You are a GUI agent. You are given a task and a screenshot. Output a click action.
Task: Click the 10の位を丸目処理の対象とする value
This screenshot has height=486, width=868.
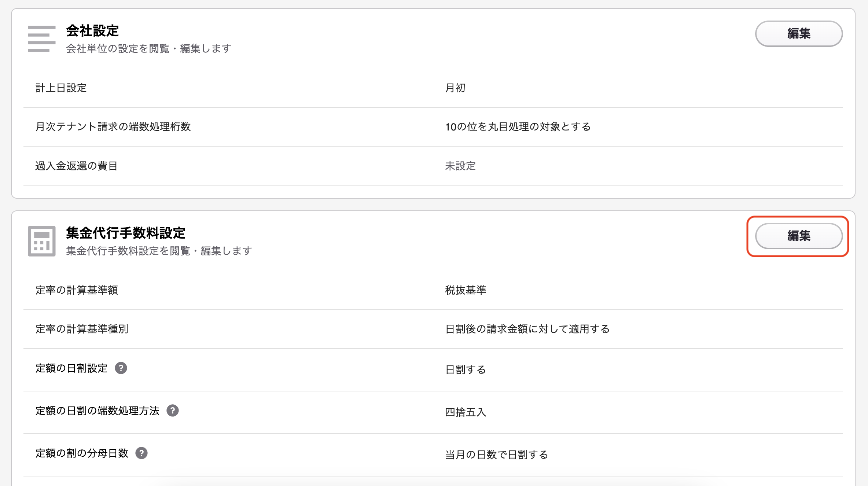click(518, 127)
